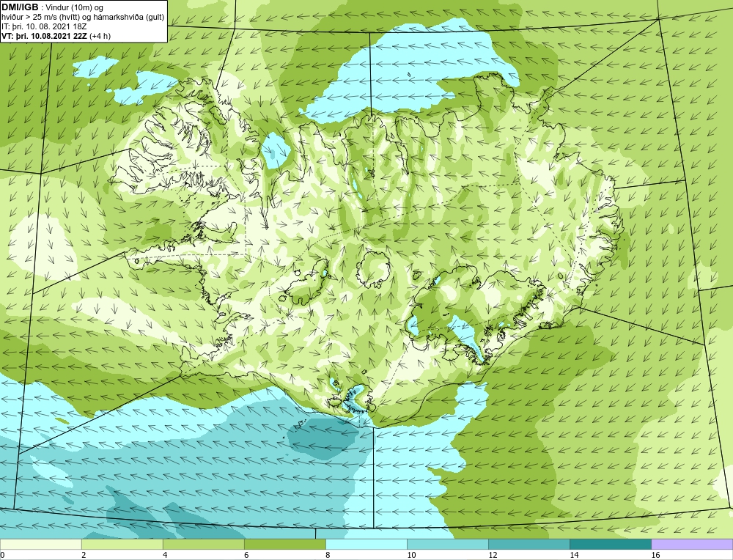This screenshot has width=733, height=560.
Task: Click the legend label '8'
Action: click(328, 555)
